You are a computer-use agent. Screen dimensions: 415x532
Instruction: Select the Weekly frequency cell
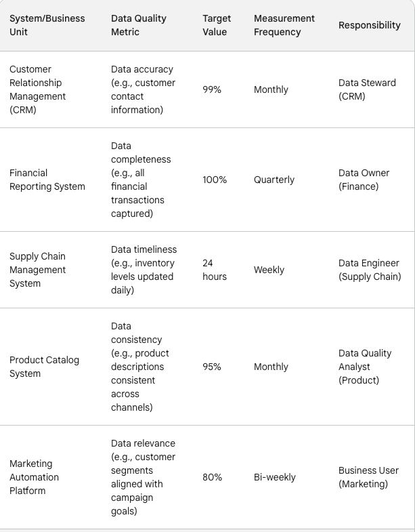click(269, 270)
